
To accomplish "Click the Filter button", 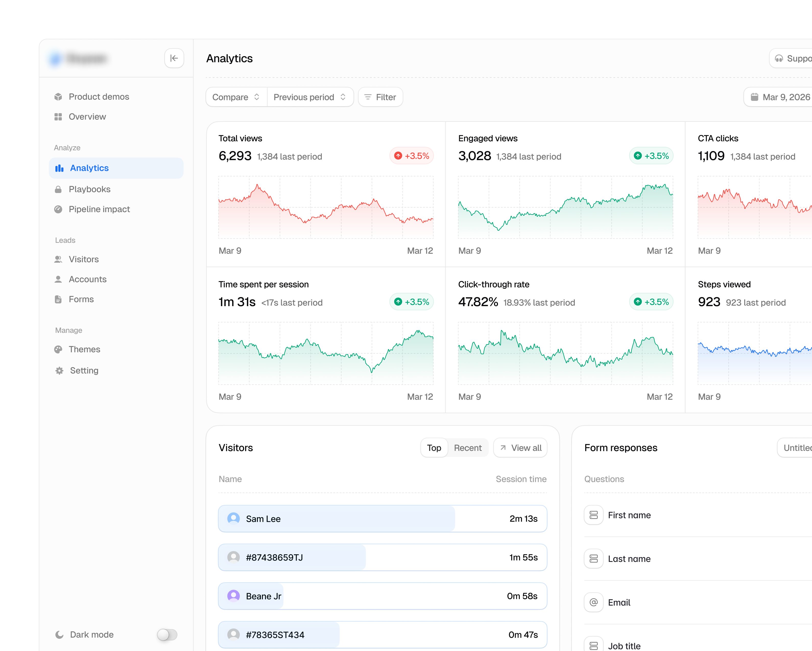I will 380,97.
